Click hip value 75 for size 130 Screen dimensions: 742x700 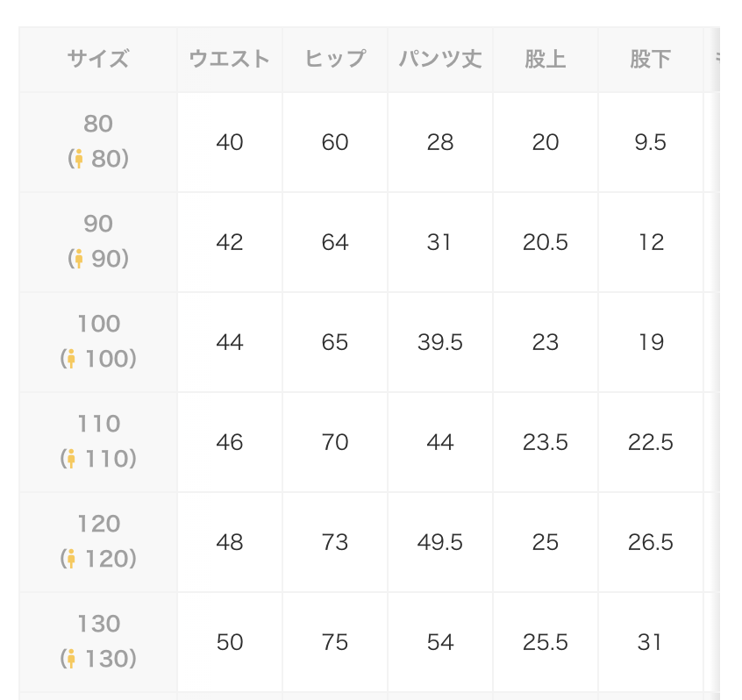(335, 642)
